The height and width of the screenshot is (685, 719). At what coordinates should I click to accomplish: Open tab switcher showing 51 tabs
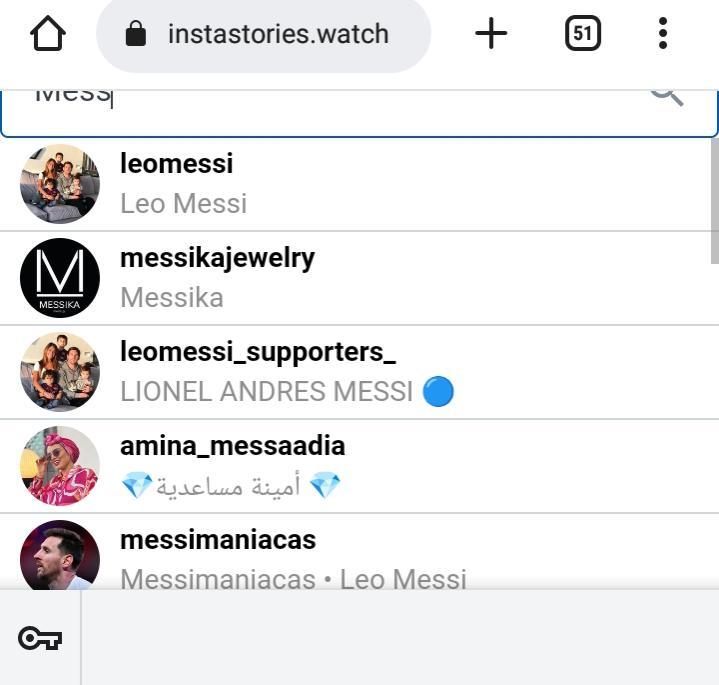[x=583, y=34]
